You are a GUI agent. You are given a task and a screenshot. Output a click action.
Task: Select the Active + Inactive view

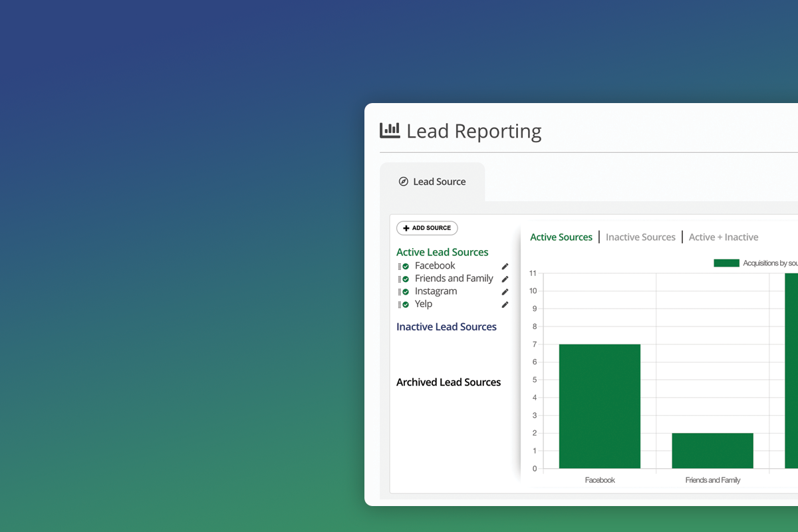(x=724, y=237)
